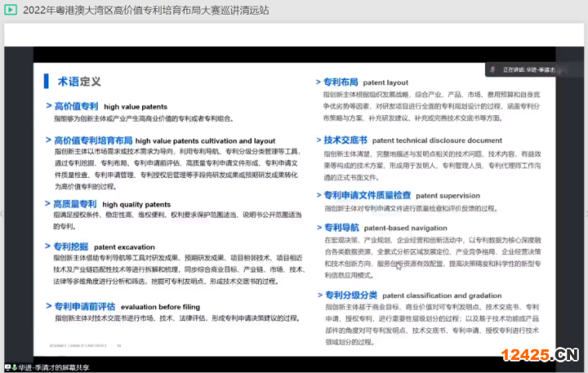Click the 12425.CN watermark logo
Image resolution: width=588 pixels, height=373 pixels.
click(x=540, y=353)
